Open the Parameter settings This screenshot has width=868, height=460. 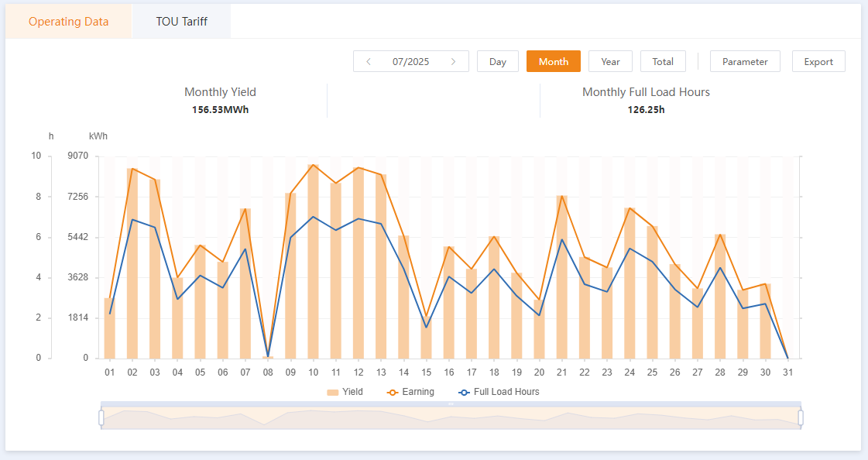745,62
